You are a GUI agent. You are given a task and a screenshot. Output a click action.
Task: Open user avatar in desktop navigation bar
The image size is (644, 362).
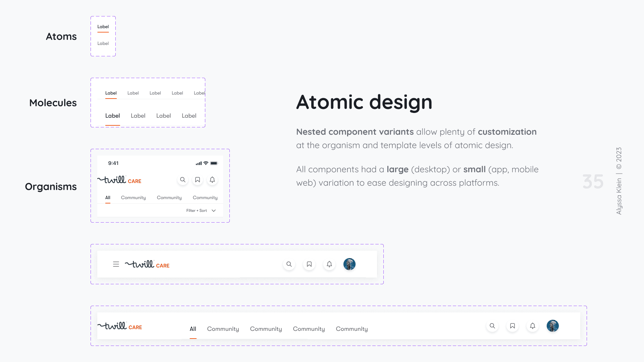coord(553,326)
